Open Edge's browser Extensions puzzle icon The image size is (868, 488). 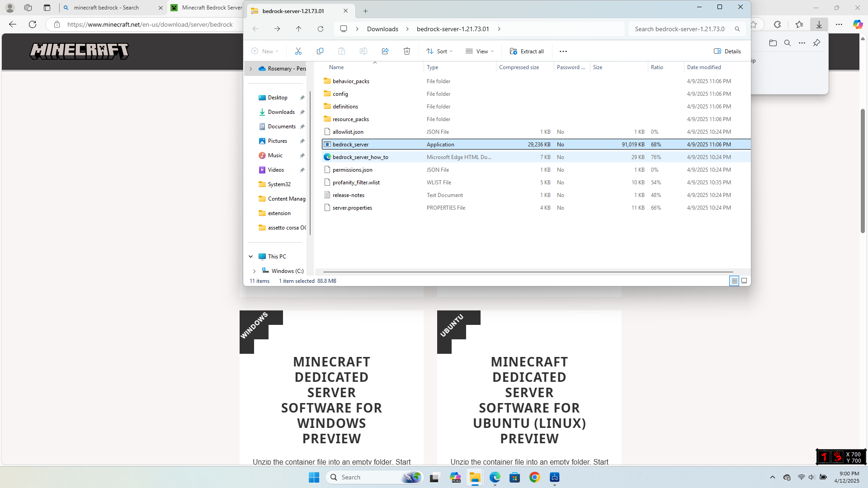pos(778,24)
